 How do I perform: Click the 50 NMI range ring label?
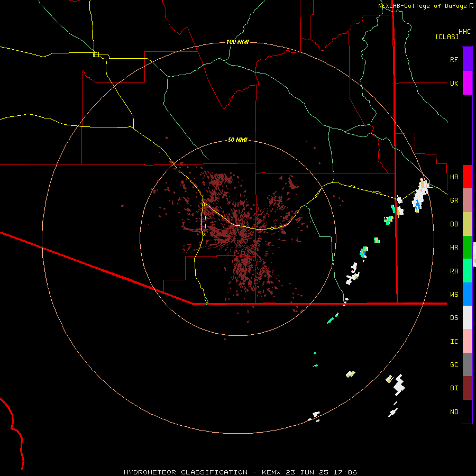click(237, 140)
